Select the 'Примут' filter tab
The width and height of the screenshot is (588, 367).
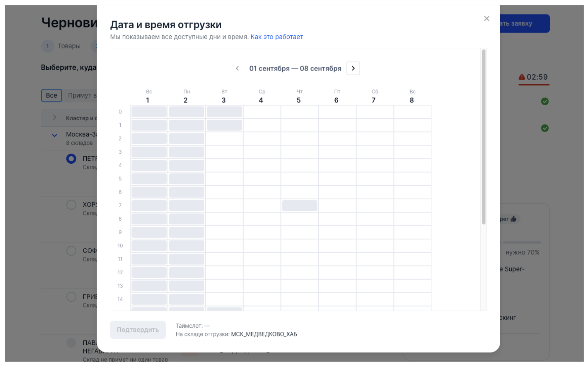pos(82,95)
